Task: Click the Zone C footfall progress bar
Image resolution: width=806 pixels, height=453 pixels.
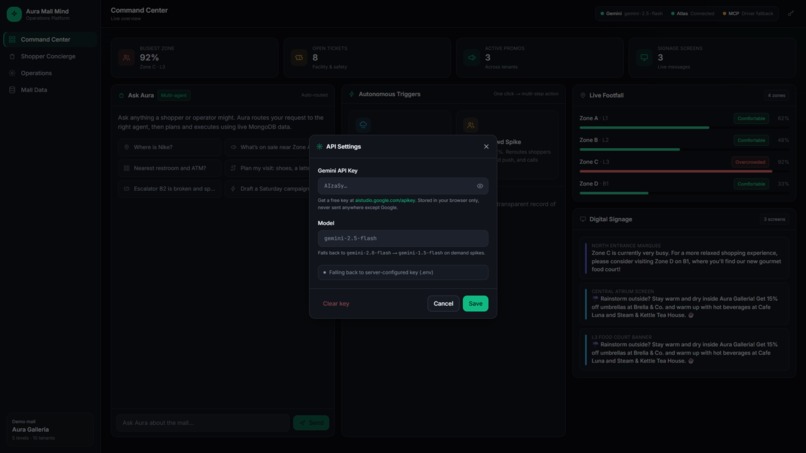Action: pos(684,171)
